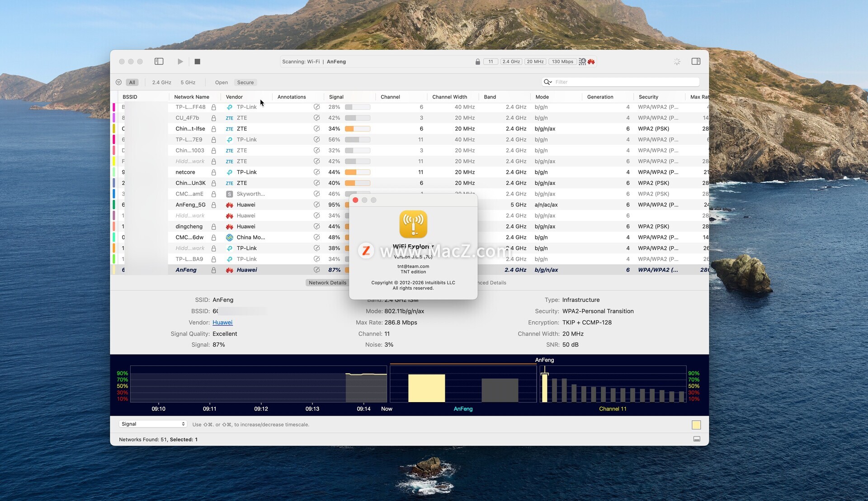Click the lock icon in the scanning status bar

[477, 61]
